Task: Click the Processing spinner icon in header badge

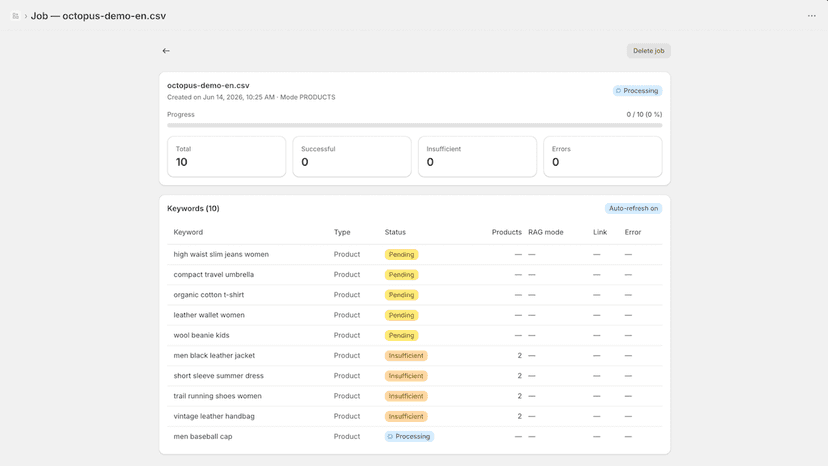Action: tap(618, 91)
